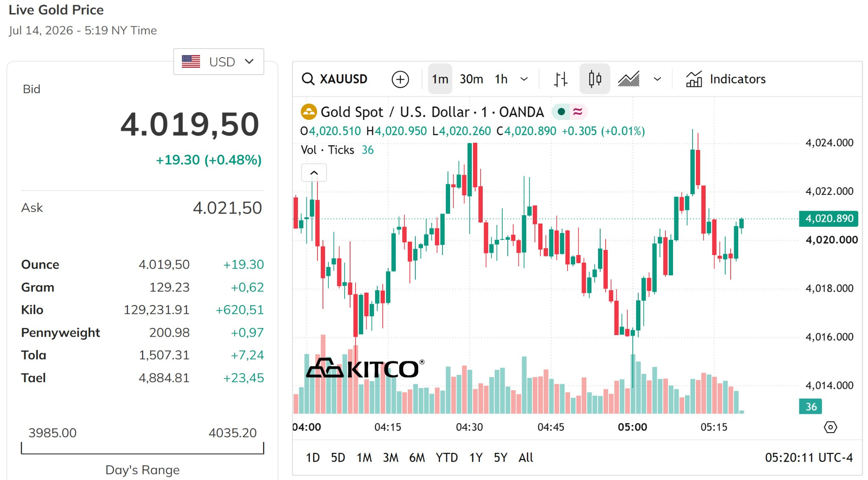
Task: Select the 30m interval button
Action: 471,79
